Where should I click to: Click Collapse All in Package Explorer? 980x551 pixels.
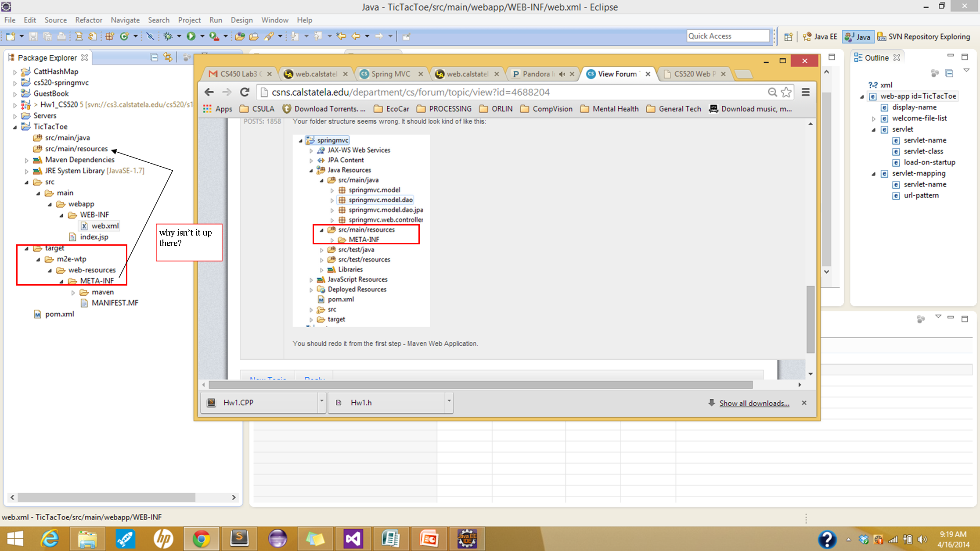(154, 57)
